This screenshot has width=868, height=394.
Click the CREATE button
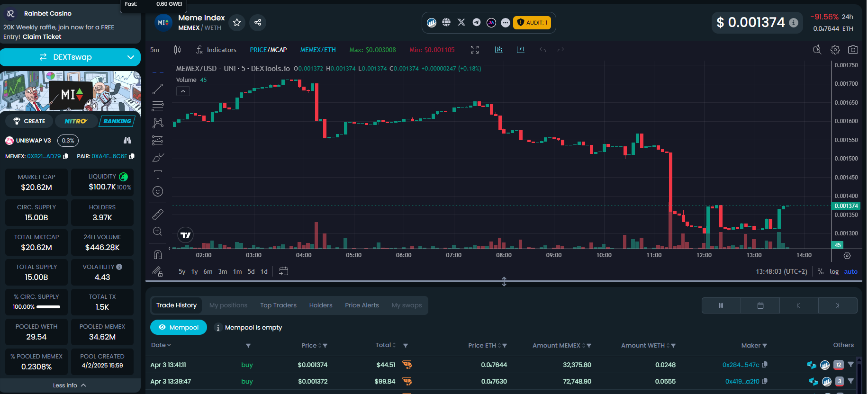point(29,121)
